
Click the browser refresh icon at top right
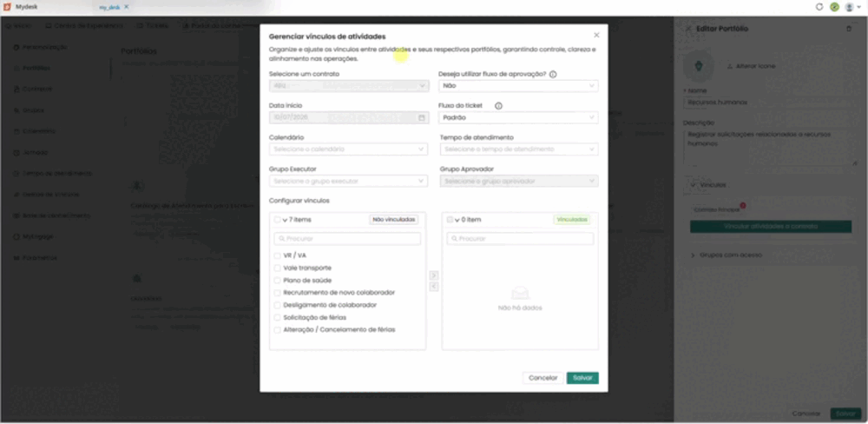click(820, 7)
